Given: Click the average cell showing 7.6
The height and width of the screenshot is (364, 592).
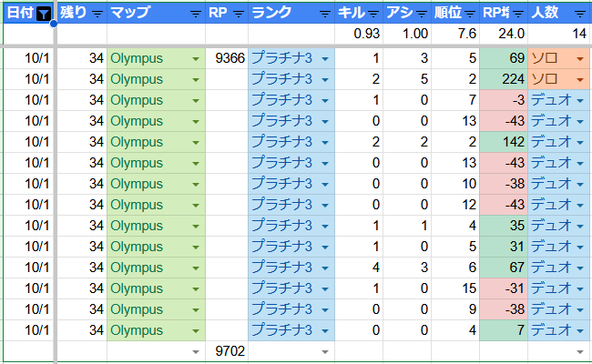Looking at the screenshot, I should point(456,34).
